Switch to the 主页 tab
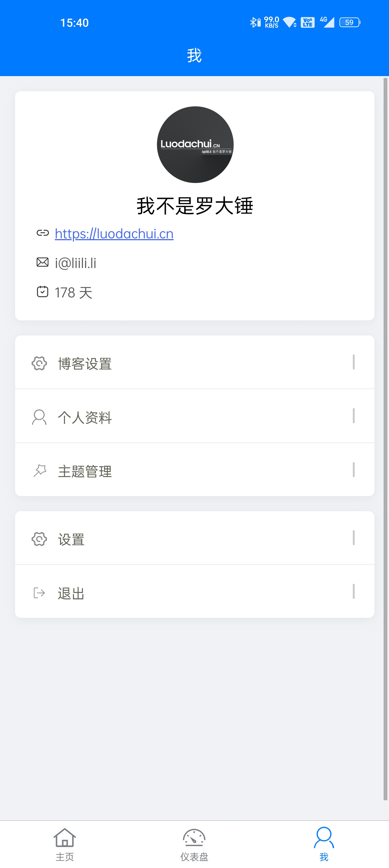This screenshot has height=868, width=389. 65,844
